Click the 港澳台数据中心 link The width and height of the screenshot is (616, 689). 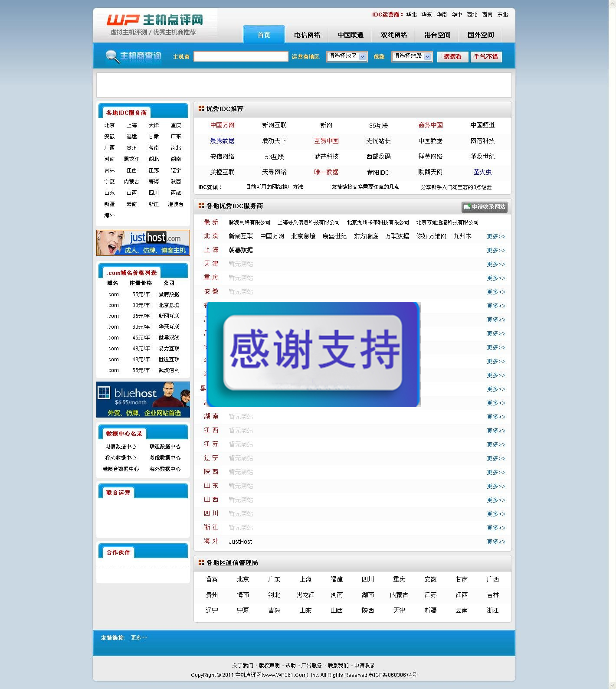click(x=121, y=469)
